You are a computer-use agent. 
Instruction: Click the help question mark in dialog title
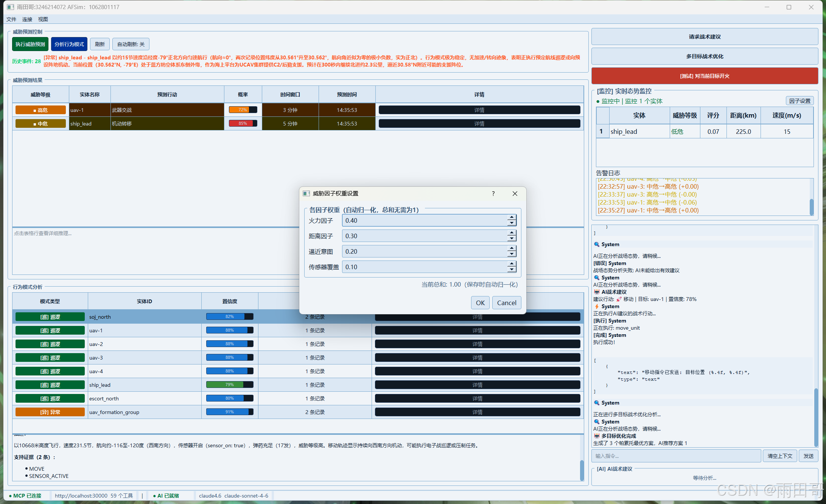(493, 194)
